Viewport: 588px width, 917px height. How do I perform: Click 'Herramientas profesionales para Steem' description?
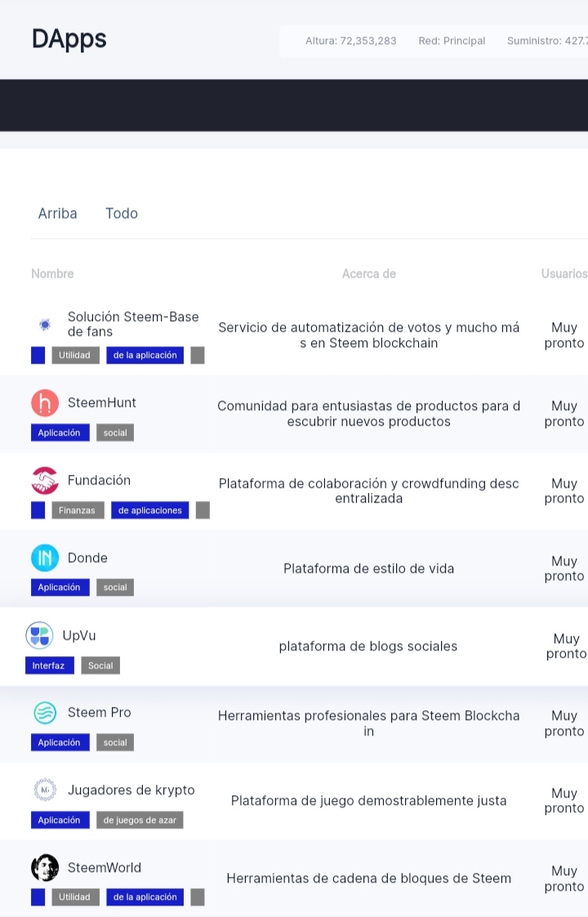point(369,723)
